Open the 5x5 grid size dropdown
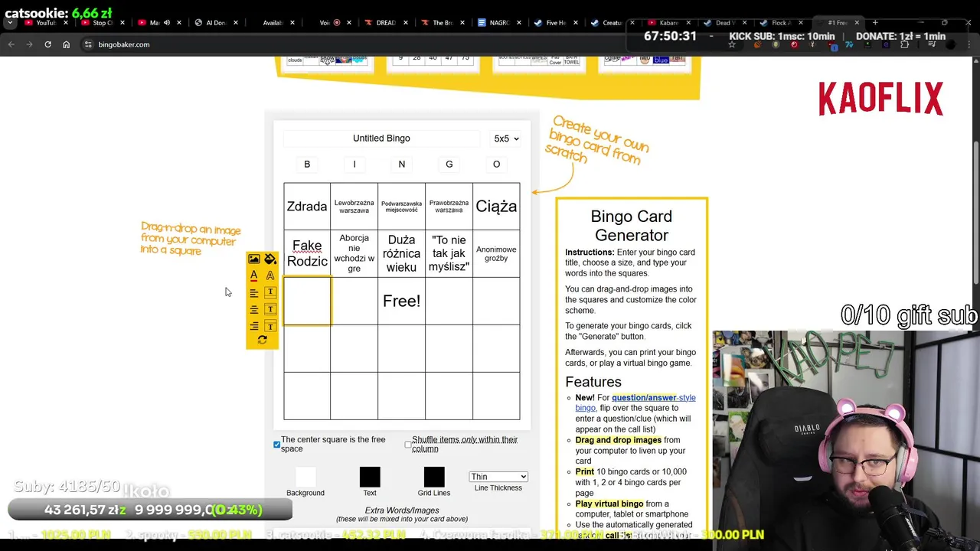The image size is (980, 551). tap(506, 139)
